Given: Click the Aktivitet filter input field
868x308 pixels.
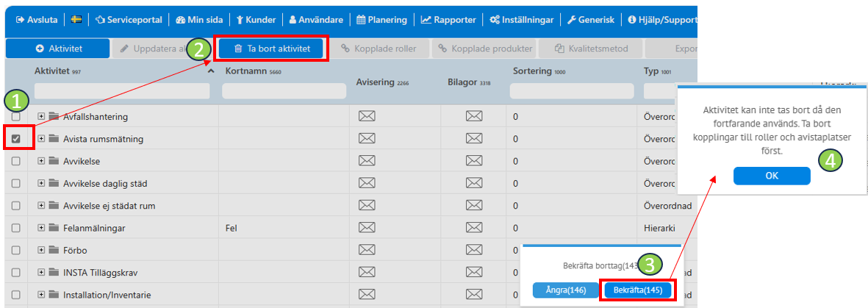Looking at the screenshot, I should [122, 91].
